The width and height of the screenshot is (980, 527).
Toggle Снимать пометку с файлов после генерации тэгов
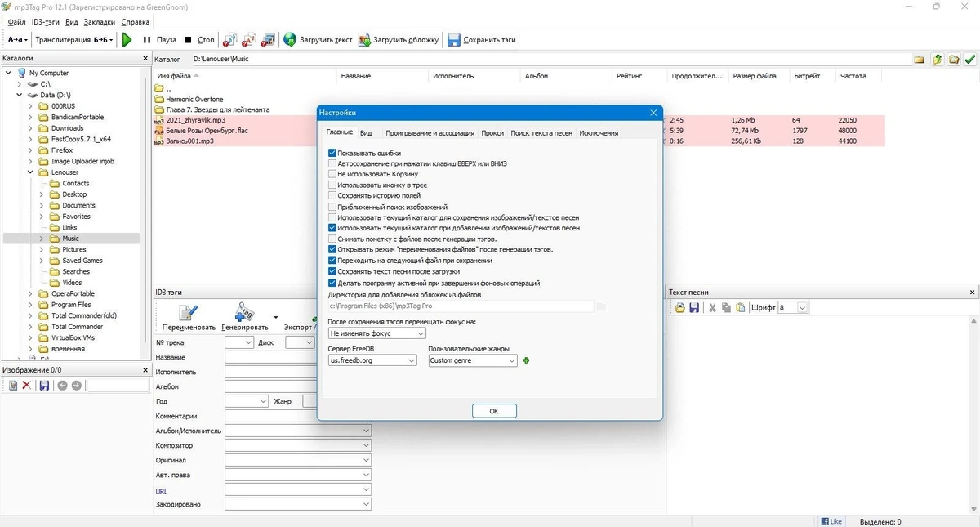pyautogui.click(x=332, y=239)
